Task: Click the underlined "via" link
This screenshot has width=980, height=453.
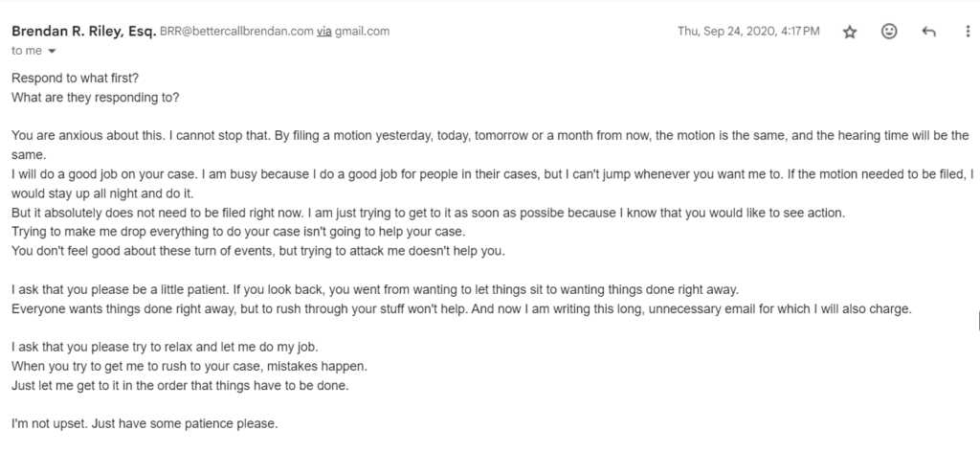Action: (323, 32)
